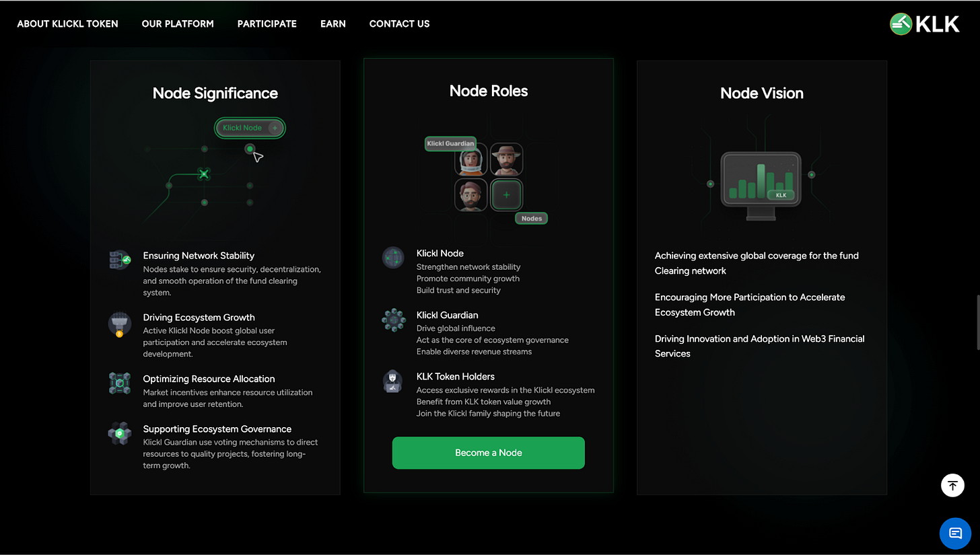Click the 'Optimizing Resource Allocation' title
The width and height of the screenshot is (980, 555).
tap(209, 379)
